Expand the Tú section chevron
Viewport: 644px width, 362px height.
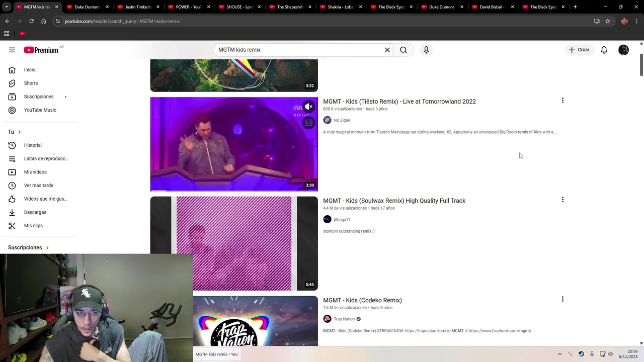20,132
